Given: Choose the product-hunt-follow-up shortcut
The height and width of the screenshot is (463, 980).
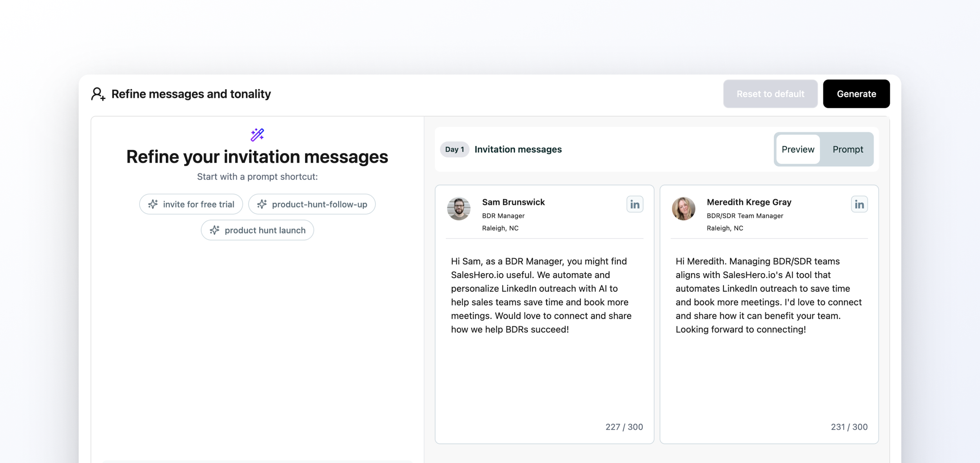Looking at the screenshot, I should pos(312,204).
